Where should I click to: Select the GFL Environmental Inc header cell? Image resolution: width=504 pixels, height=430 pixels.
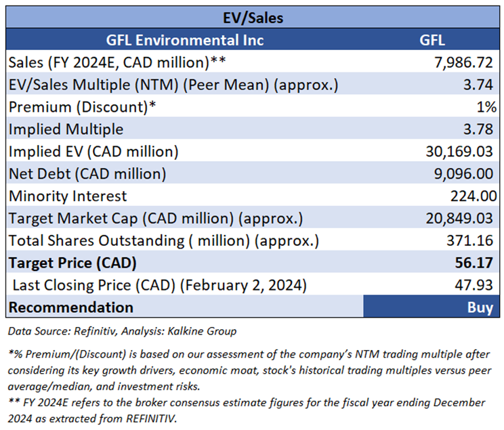(x=185, y=40)
